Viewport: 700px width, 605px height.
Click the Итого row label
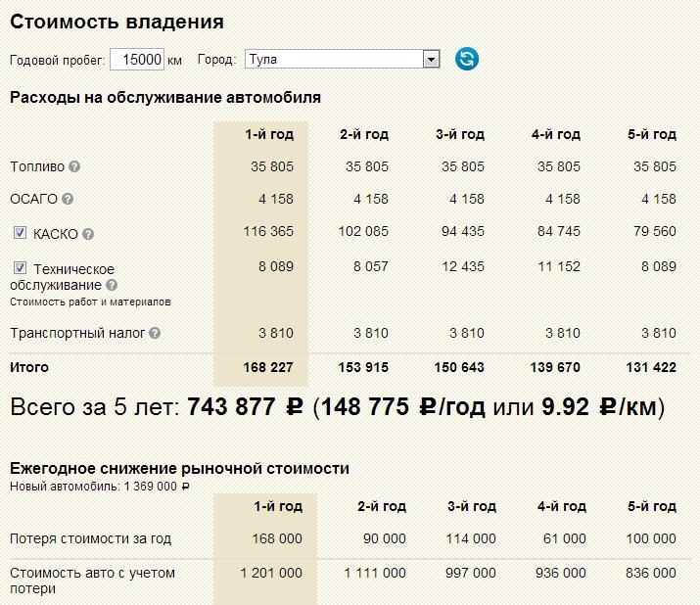tap(29, 367)
